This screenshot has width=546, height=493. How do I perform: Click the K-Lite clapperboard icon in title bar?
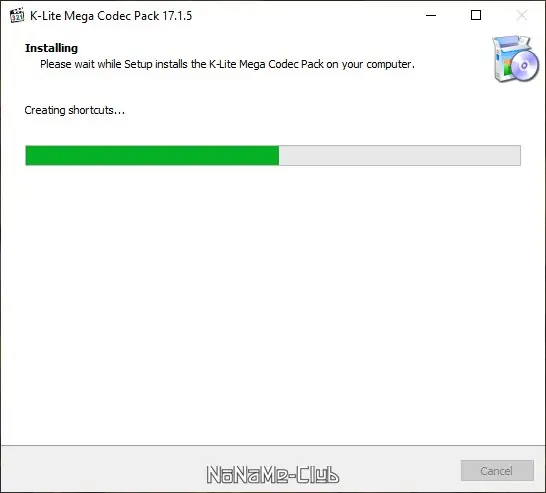tap(17, 15)
